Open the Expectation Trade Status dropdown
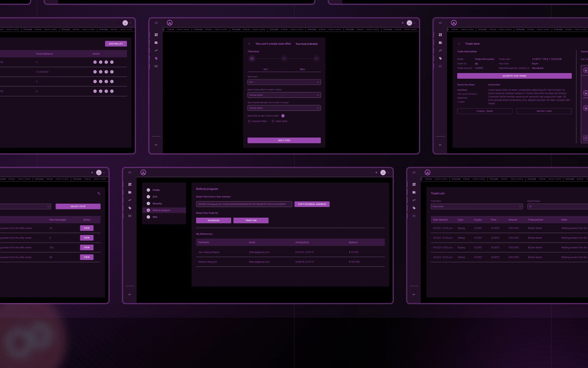 477,207
